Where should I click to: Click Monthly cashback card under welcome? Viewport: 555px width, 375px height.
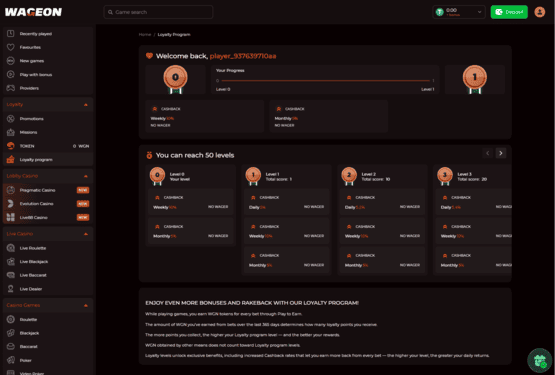(x=329, y=116)
